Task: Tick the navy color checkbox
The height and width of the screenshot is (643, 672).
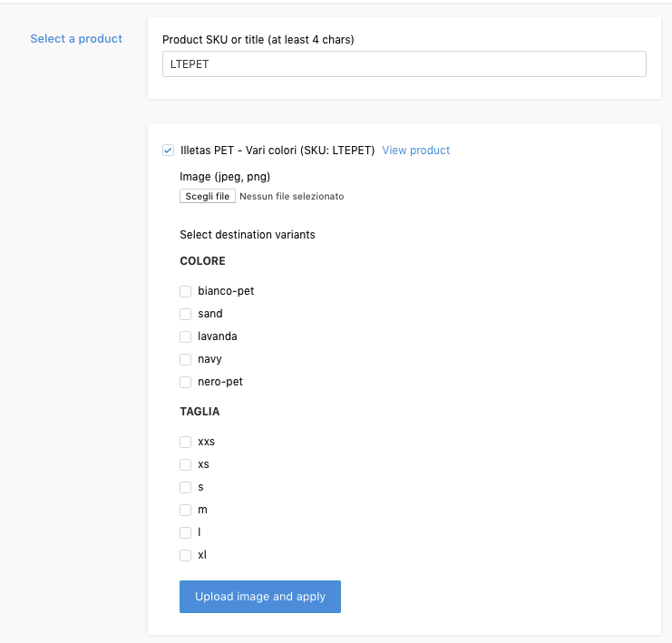Action: pos(185,359)
